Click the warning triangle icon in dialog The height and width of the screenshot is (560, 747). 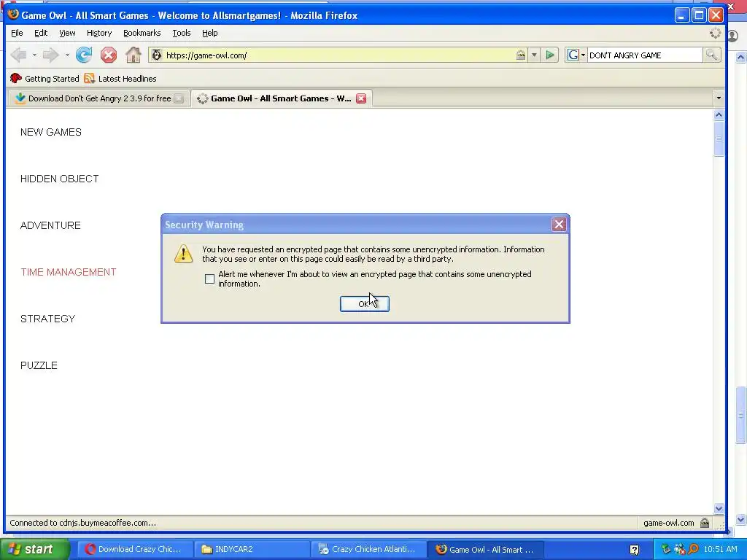pos(183,254)
